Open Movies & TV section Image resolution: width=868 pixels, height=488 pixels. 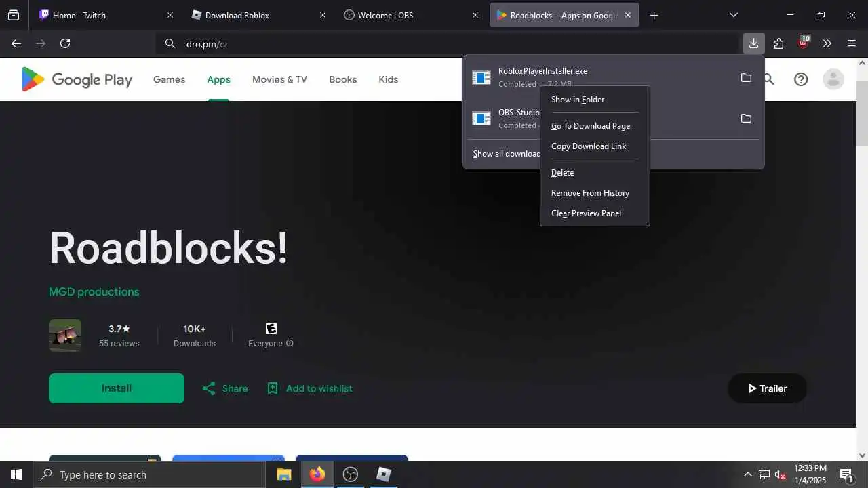[x=279, y=79]
